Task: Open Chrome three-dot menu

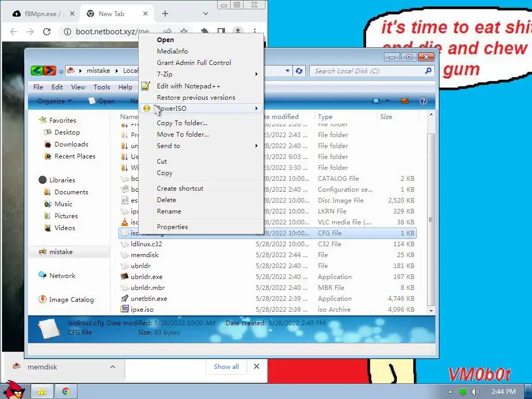Action: [x=255, y=31]
